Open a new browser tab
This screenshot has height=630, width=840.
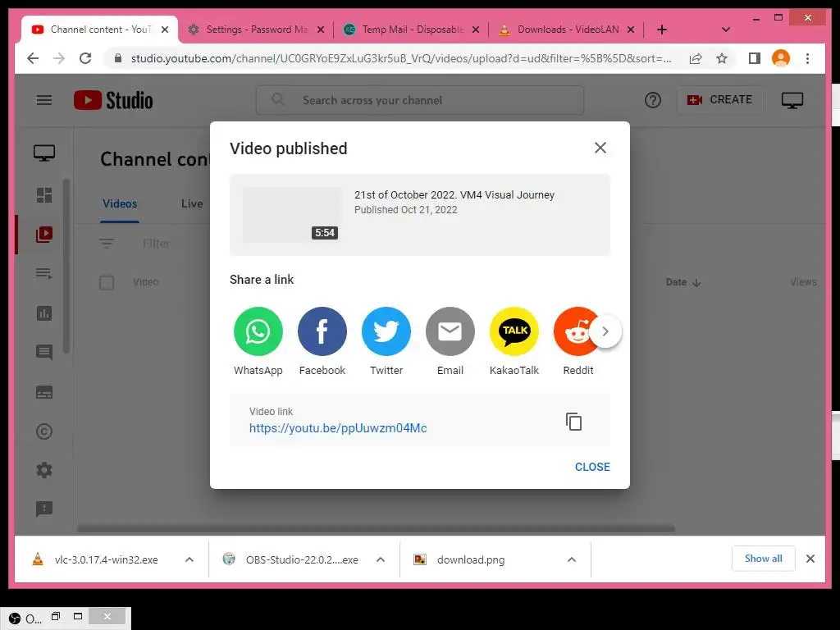click(662, 30)
